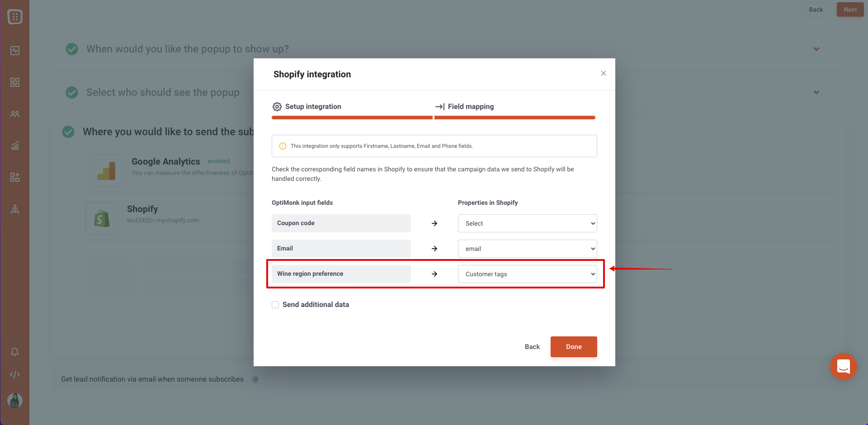Screen dimensions: 868x425
Task: Open the Email Shopify property dropdown
Action: 527,249
